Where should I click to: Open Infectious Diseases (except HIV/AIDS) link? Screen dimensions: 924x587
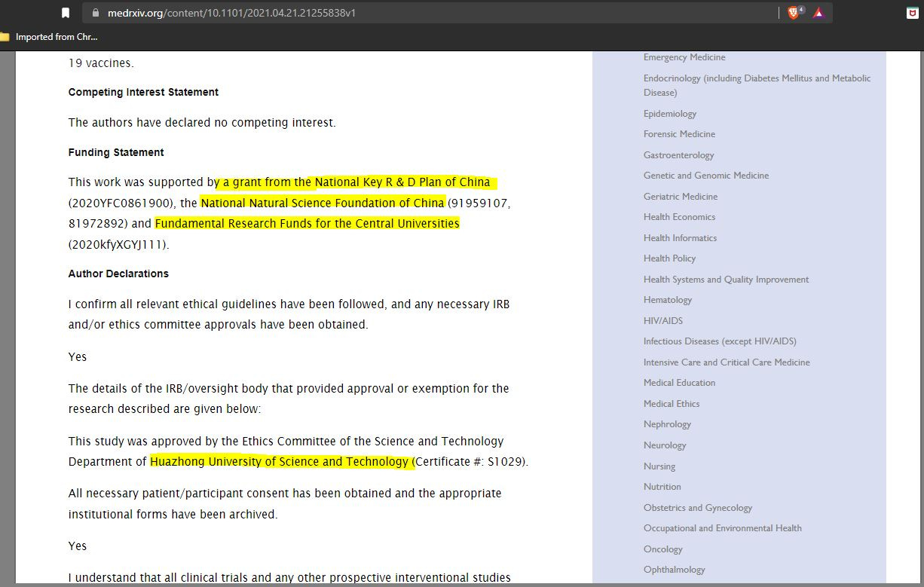tap(720, 341)
